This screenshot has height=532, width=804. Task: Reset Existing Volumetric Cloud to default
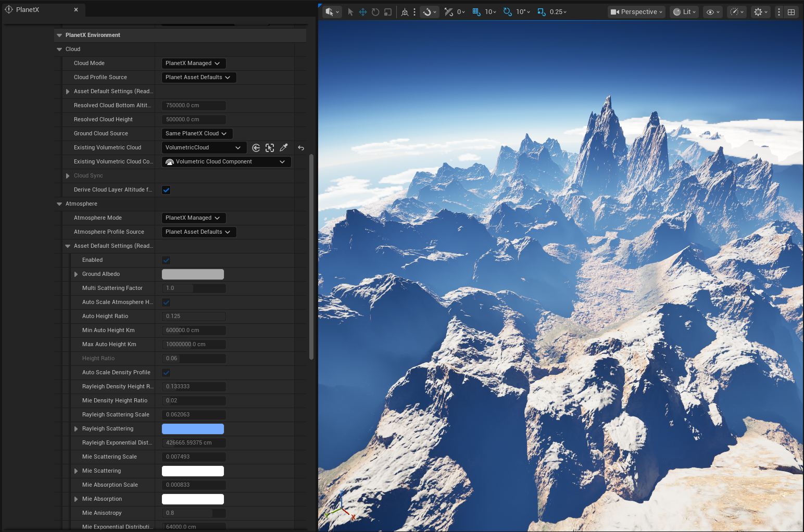coord(301,148)
